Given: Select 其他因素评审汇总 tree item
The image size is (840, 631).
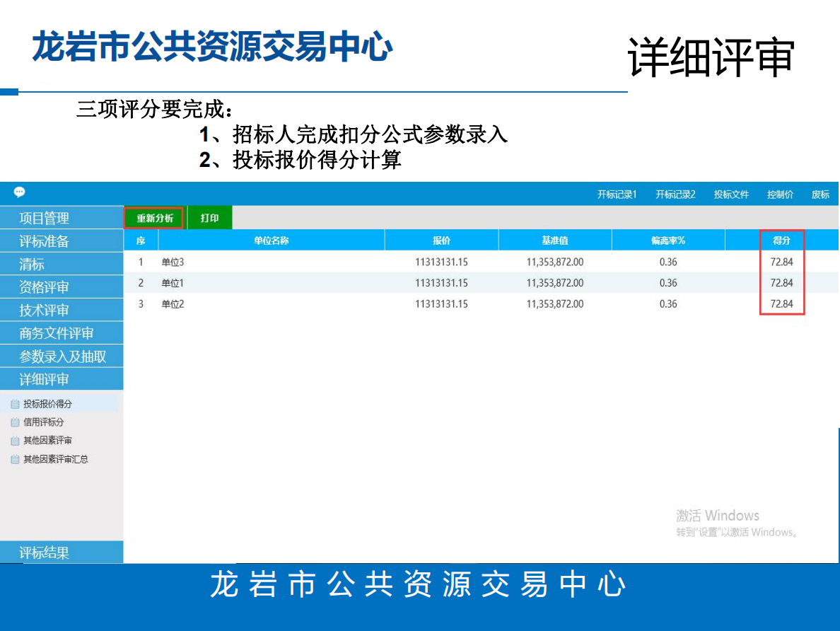Looking at the screenshot, I should [56, 459].
